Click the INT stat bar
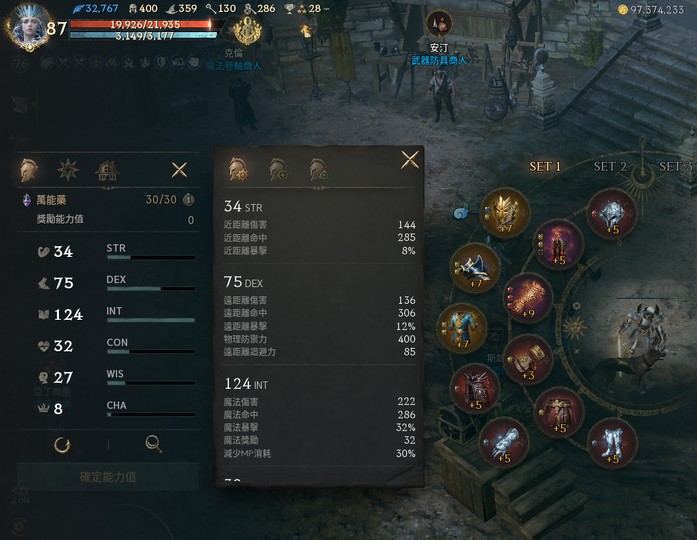Image resolution: width=697 pixels, height=540 pixels. 151,320
